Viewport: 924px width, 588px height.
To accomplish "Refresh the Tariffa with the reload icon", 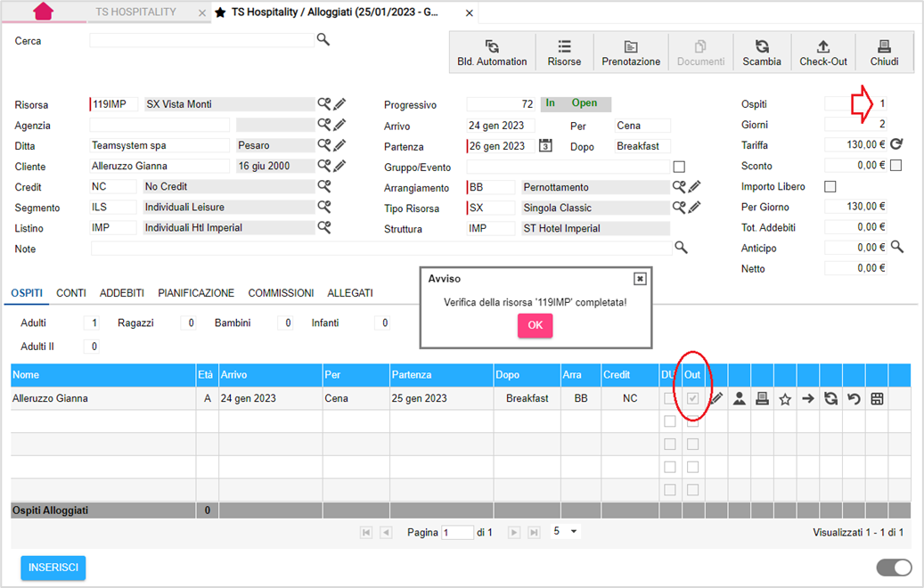I will [896, 143].
